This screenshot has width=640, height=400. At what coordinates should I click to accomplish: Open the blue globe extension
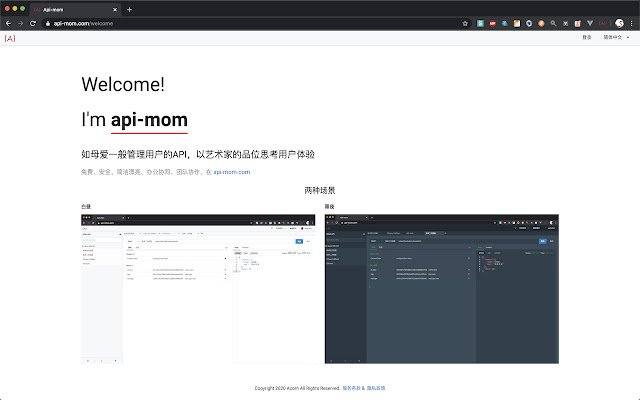pos(505,24)
